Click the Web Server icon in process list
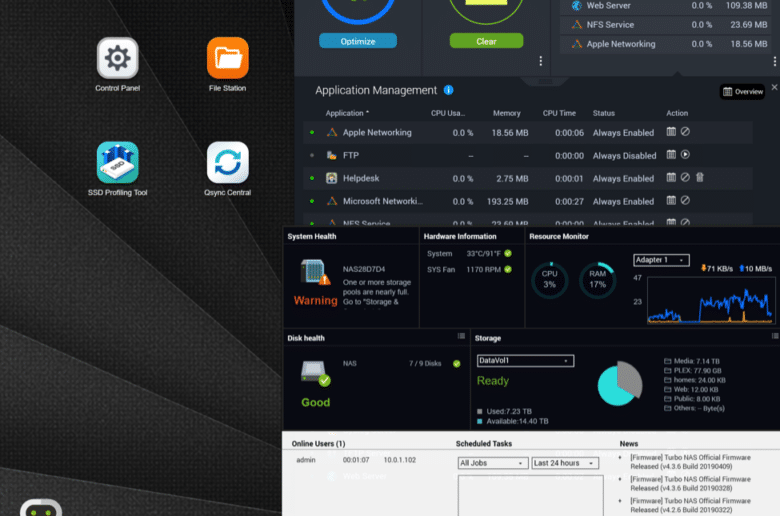This screenshot has height=516, width=780. tap(577, 5)
